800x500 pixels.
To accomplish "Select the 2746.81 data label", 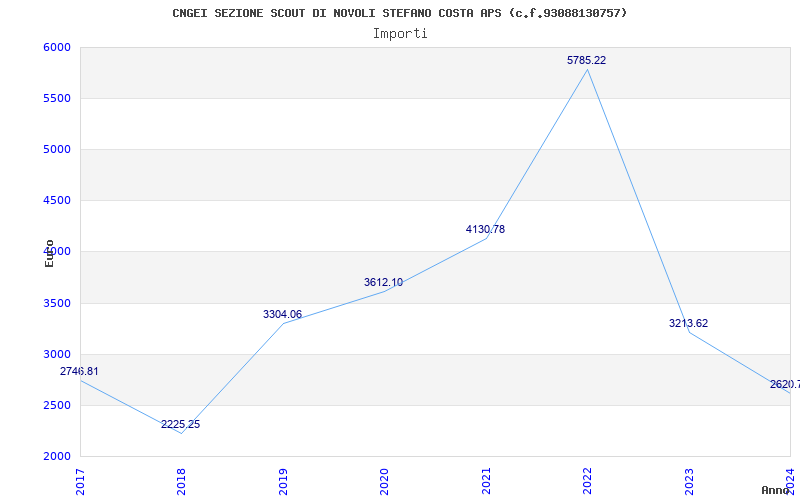I will [79, 371].
